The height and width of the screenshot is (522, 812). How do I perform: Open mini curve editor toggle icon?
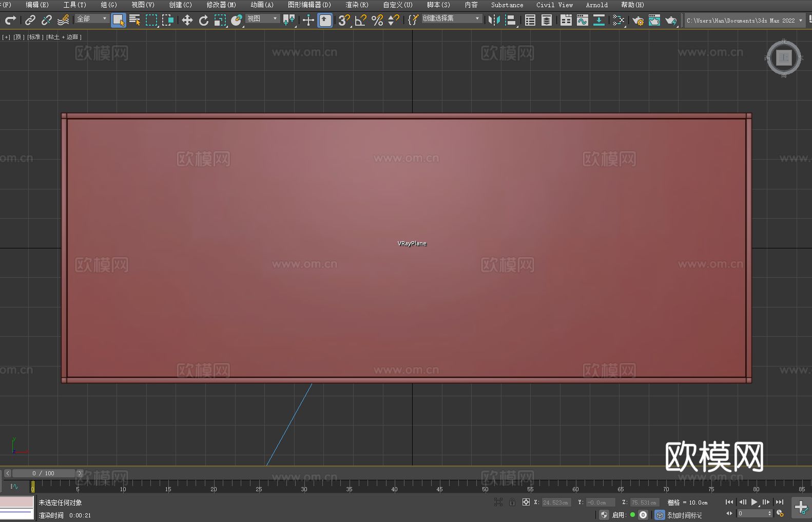[x=14, y=486]
